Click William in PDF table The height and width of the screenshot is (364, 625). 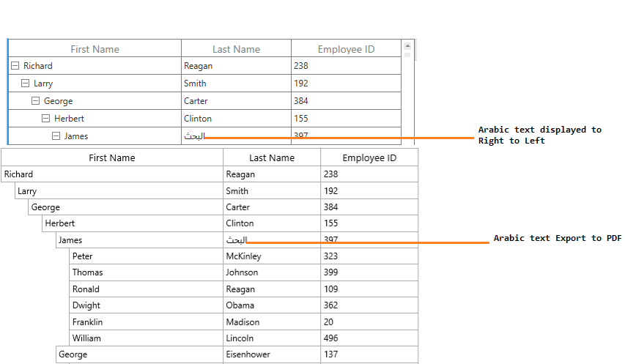point(147,338)
